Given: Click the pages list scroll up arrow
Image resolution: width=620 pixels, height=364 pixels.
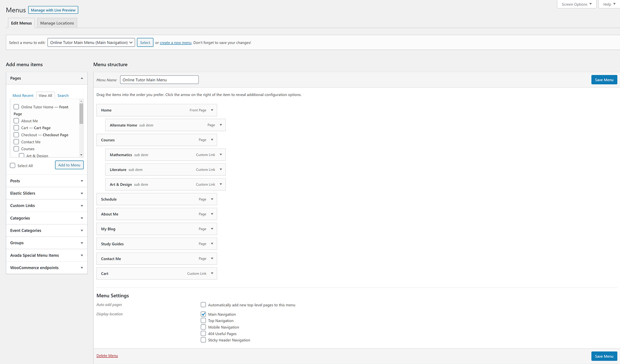Looking at the screenshot, I should [x=81, y=101].
